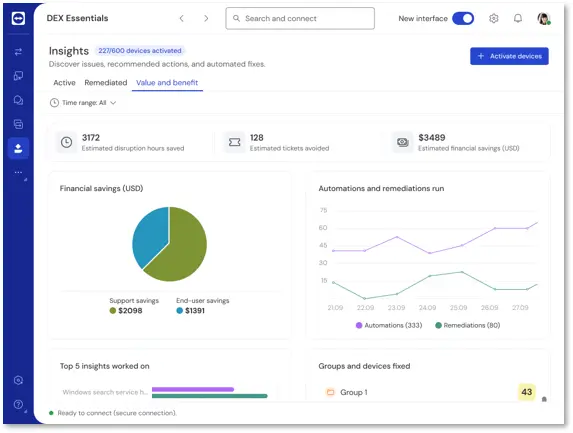Open the notifications bell
This screenshot has width=573, height=433.
tap(518, 18)
